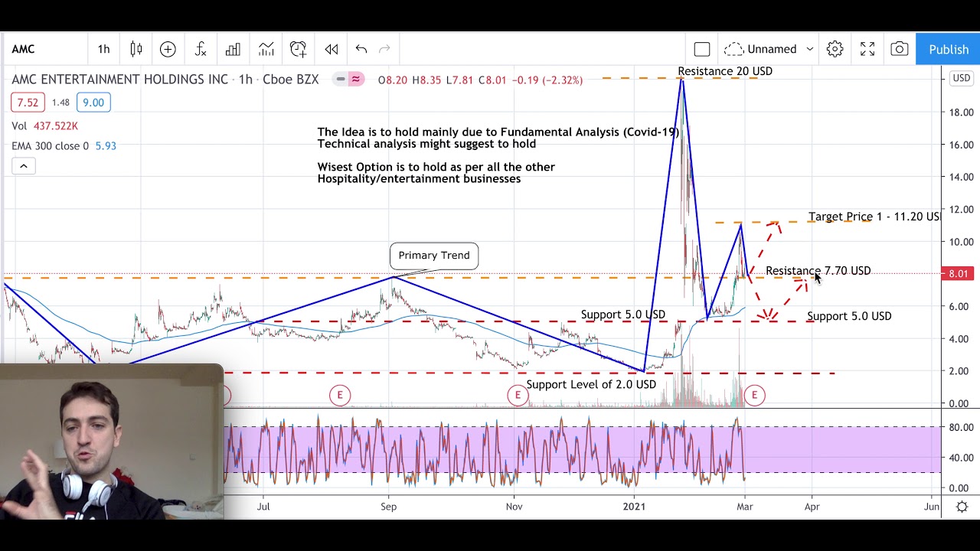Undo the last chart action
Viewport: 980px width, 551px height.
[361, 49]
